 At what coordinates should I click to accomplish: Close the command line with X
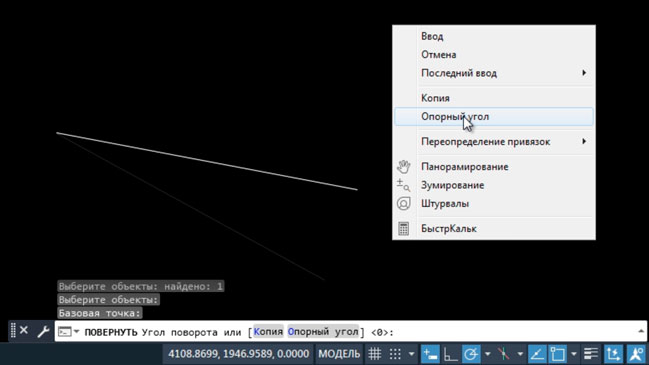click(24, 331)
